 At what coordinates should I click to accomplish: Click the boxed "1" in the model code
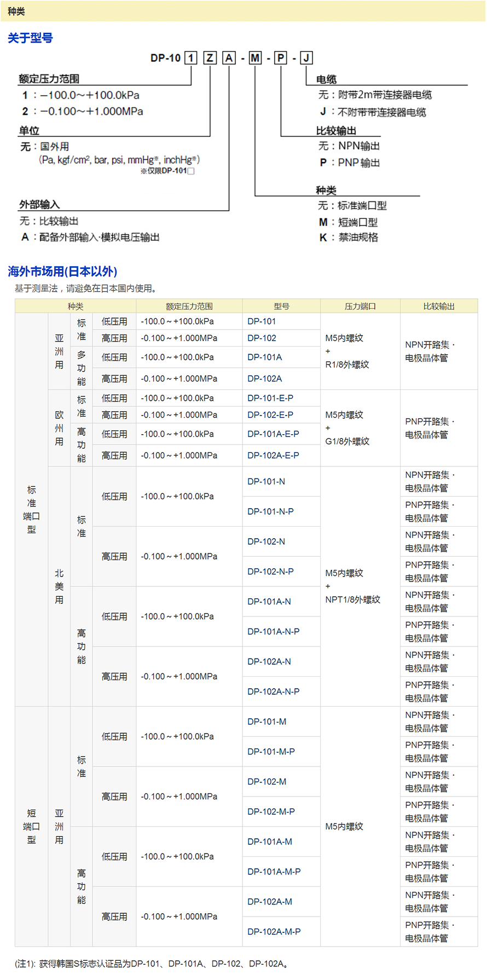pyautogui.click(x=191, y=58)
